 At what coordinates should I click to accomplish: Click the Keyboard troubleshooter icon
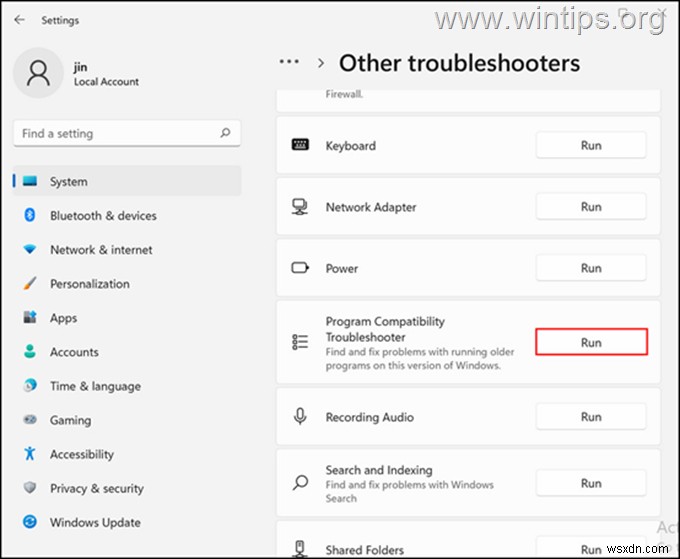pyautogui.click(x=300, y=144)
